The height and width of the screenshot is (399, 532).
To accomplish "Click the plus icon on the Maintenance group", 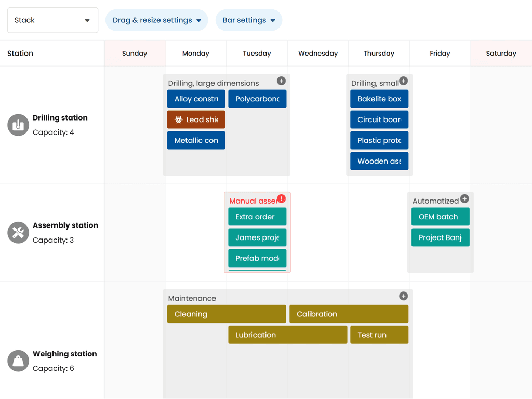I will [x=404, y=296].
